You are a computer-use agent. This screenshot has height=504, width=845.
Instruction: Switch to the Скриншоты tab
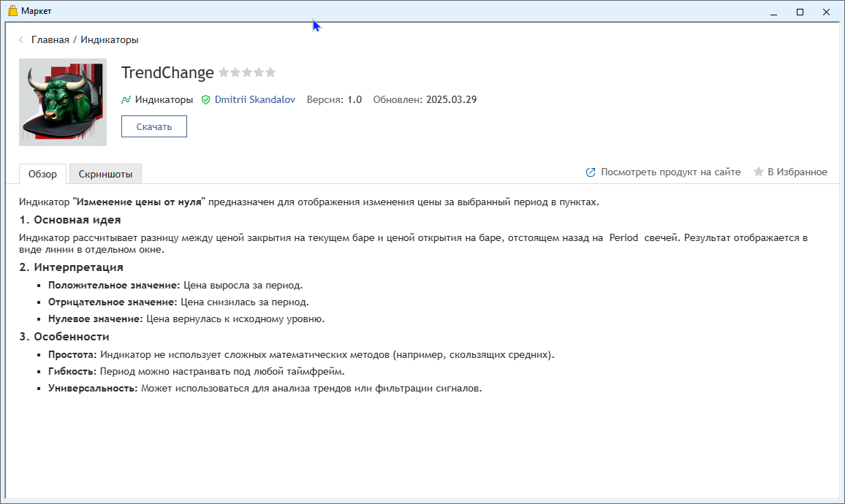coord(105,174)
